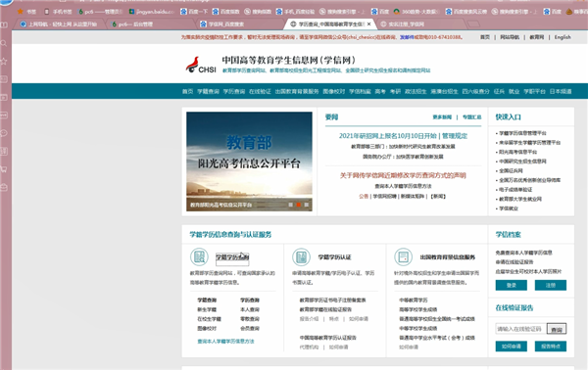The image size is (588, 370).
Task: Focus the 请输入在线验证码 input field
Action: [521, 329]
